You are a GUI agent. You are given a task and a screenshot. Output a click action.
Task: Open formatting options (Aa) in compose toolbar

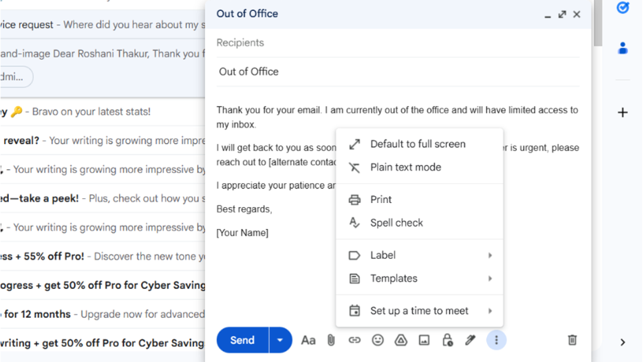pyautogui.click(x=308, y=340)
